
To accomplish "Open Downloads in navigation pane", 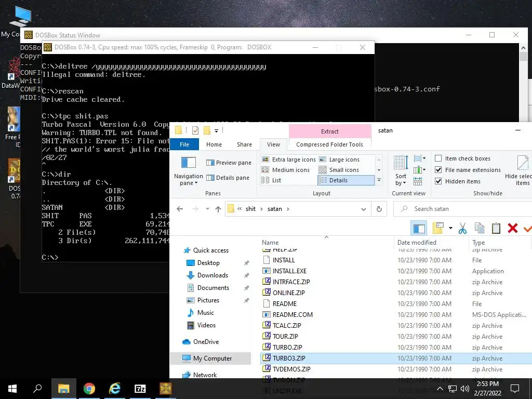I will (212, 275).
